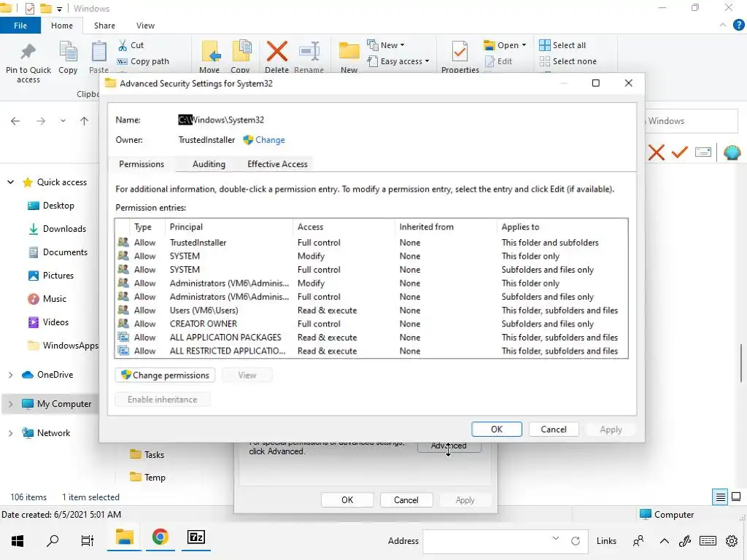Image resolution: width=747 pixels, height=560 pixels.
Task: Click Select none in ribbon
Action: point(568,61)
